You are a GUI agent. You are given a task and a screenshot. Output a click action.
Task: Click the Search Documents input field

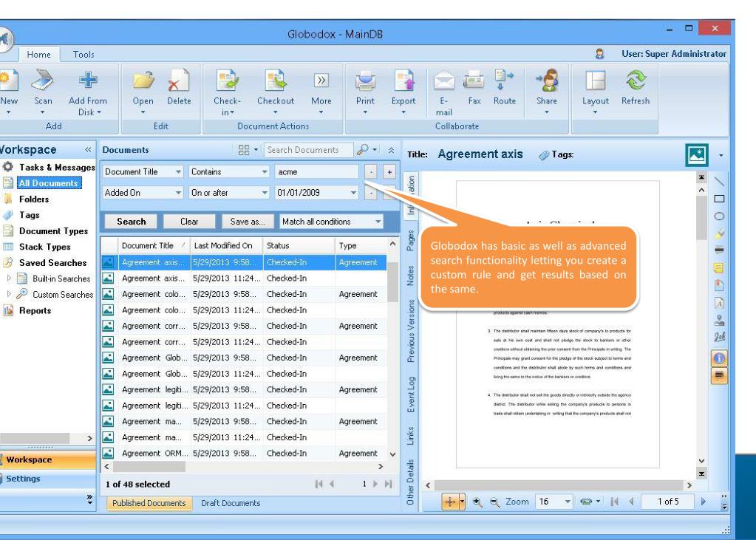coord(308,150)
